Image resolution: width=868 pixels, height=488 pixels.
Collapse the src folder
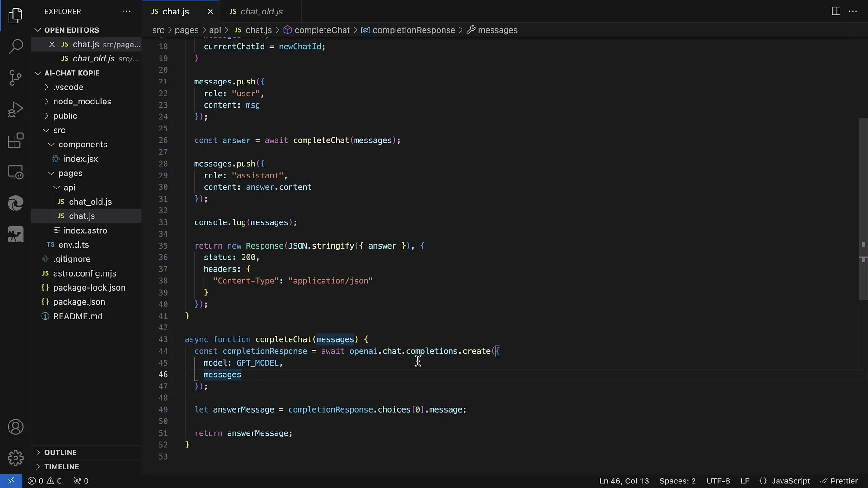46,130
